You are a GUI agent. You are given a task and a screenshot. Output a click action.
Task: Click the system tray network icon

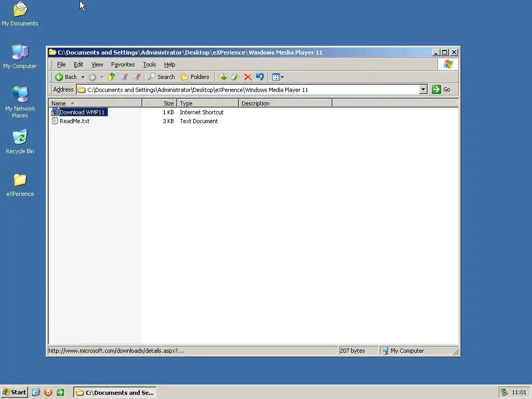click(x=504, y=392)
